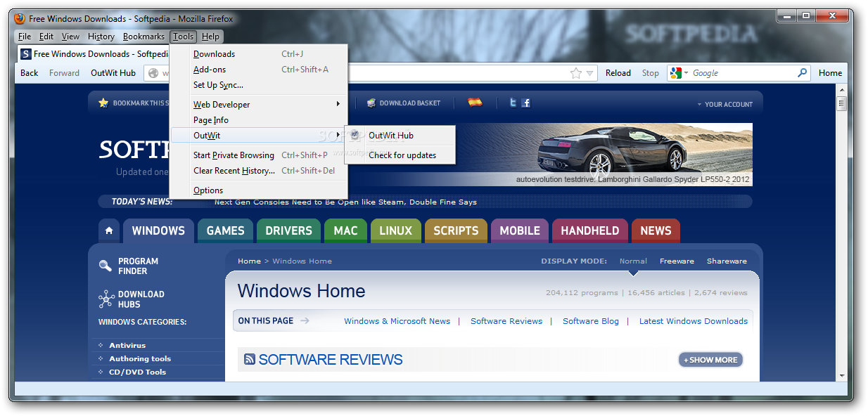868x416 pixels.
Task: Switch to the LINUX tab
Action: click(x=395, y=230)
